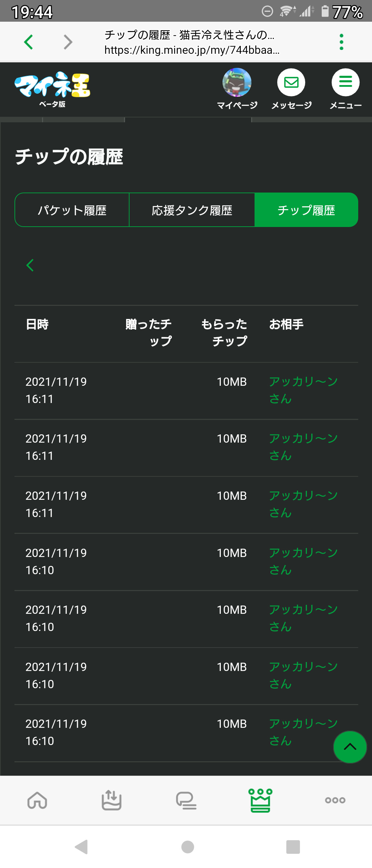Tap the マイネ王 logo
This screenshot has width=372, height=868.
[x=52, y=86]
